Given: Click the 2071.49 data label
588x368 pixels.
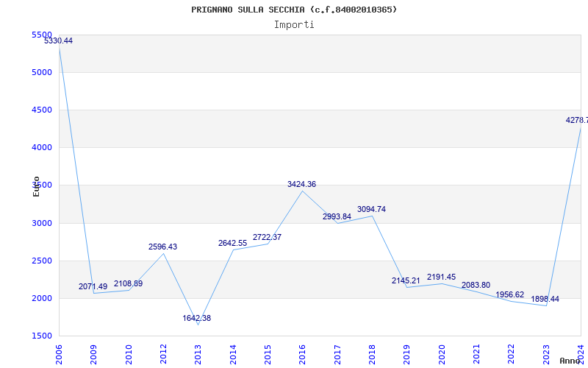Looking at the screenshot, I should [x=93, y=286].
